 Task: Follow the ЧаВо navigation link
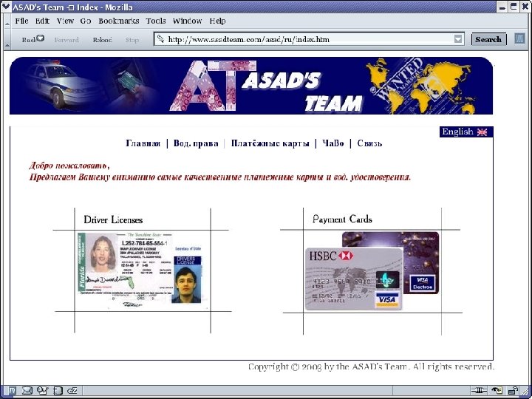coord(333,143)
